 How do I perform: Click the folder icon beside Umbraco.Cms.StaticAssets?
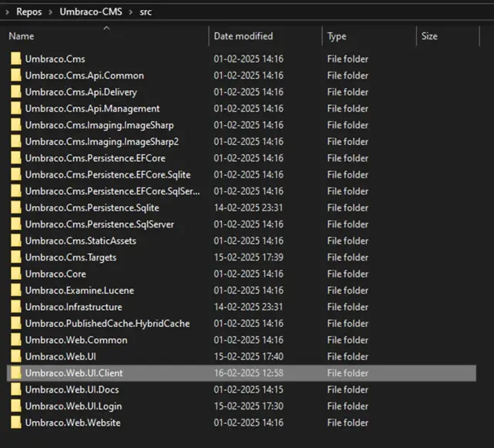tap(15, 241)
